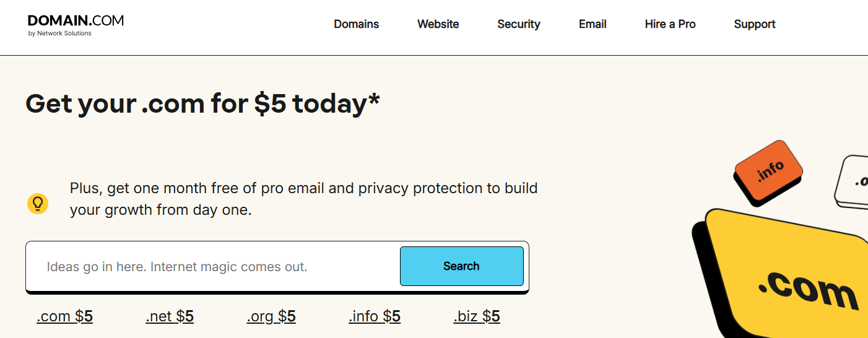Select the .biz $5 link
This screenshot has width=868, height=338.
[x=477, y=316]
